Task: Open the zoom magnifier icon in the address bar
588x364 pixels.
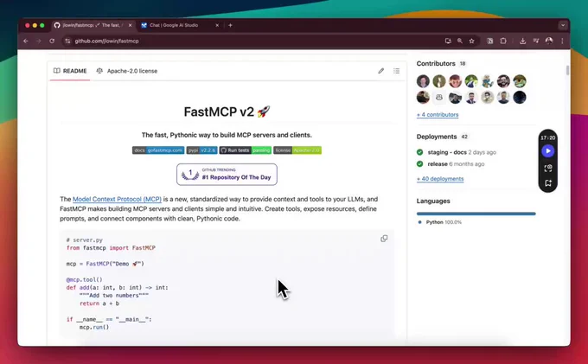Action: tap(460, 41)
